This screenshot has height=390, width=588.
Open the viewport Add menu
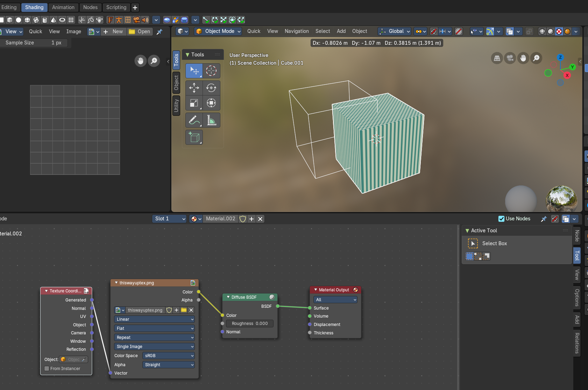tap(341, 31)
